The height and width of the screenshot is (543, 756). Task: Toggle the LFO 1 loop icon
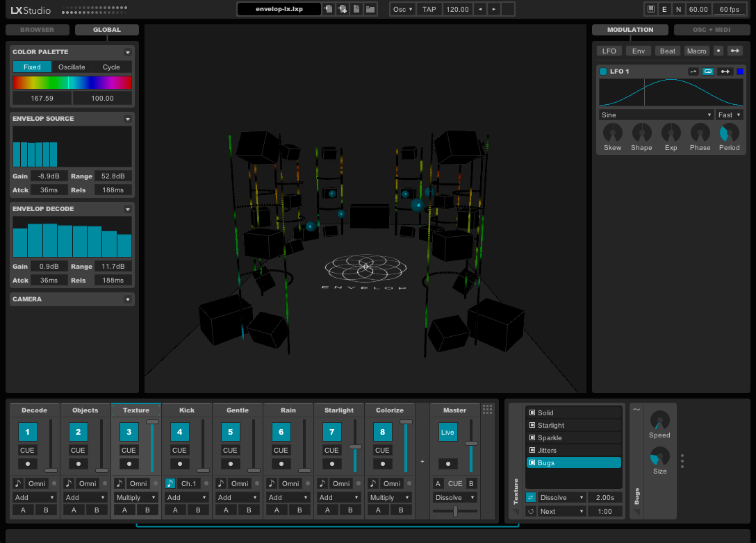coord(708,72)
